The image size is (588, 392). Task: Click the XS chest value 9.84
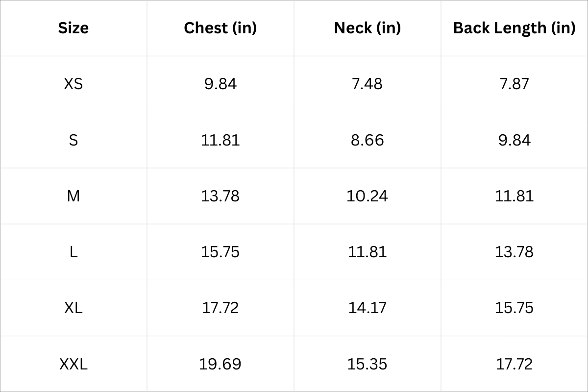[220, 84]
